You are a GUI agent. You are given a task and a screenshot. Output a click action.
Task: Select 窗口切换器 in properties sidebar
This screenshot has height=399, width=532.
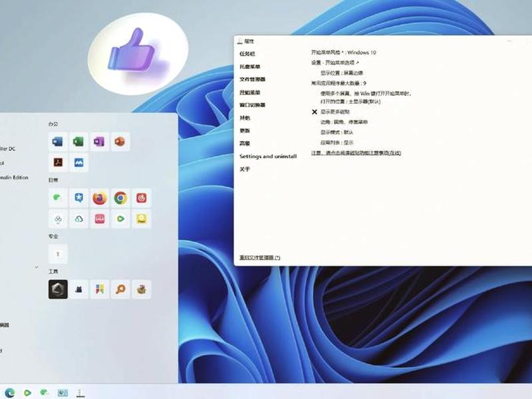(x=253, y=105)
